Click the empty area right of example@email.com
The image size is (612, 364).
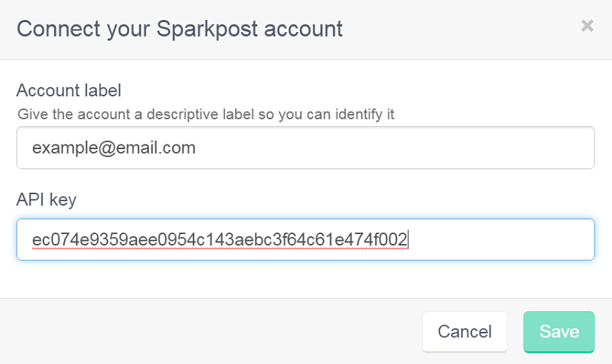pos(394,148)
